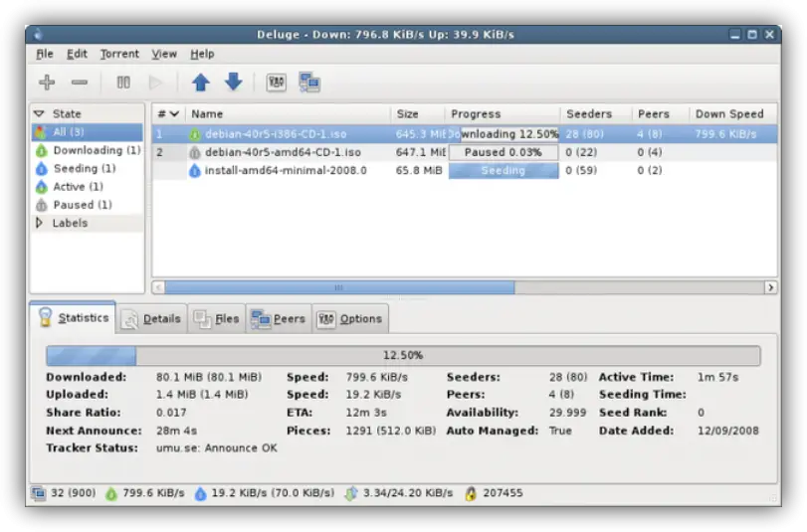The width and height of the screenshot is (807, 532).
Task: Sort torrents by the Down Speed column header
Action: [733, 113]
